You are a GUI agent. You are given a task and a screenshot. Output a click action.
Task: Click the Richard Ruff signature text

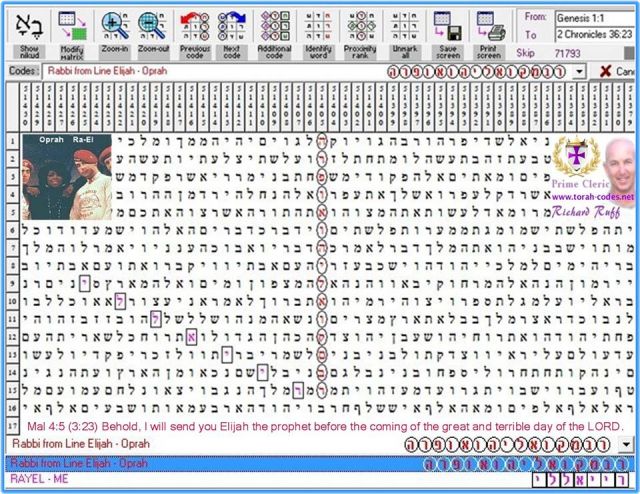(x=586, y=212)
